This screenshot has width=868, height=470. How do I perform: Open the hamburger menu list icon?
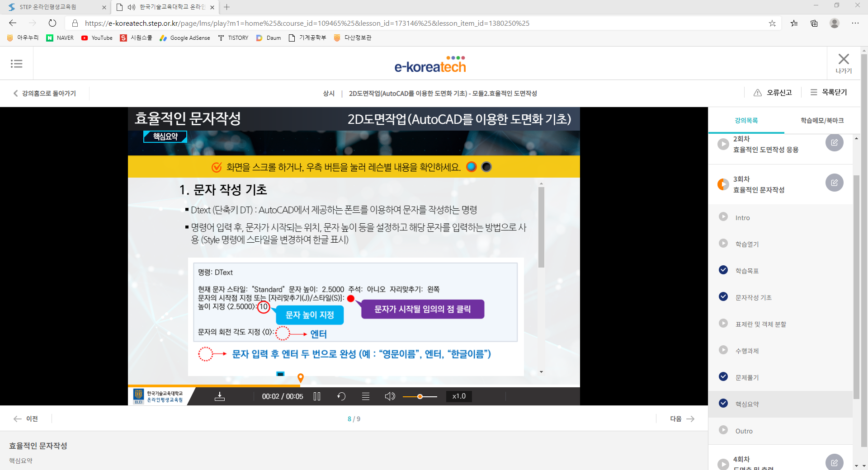(17, 64)
